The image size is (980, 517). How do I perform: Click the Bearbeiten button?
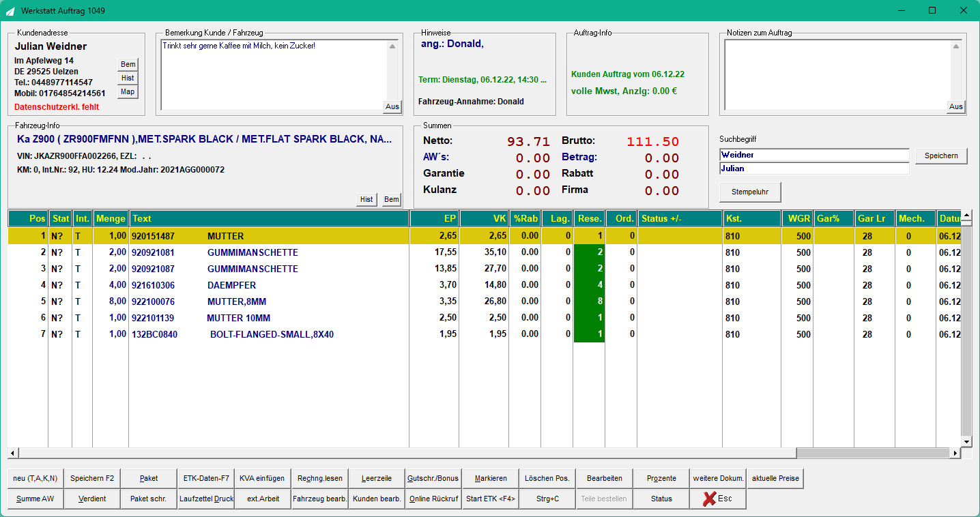(x=605, y=479)
